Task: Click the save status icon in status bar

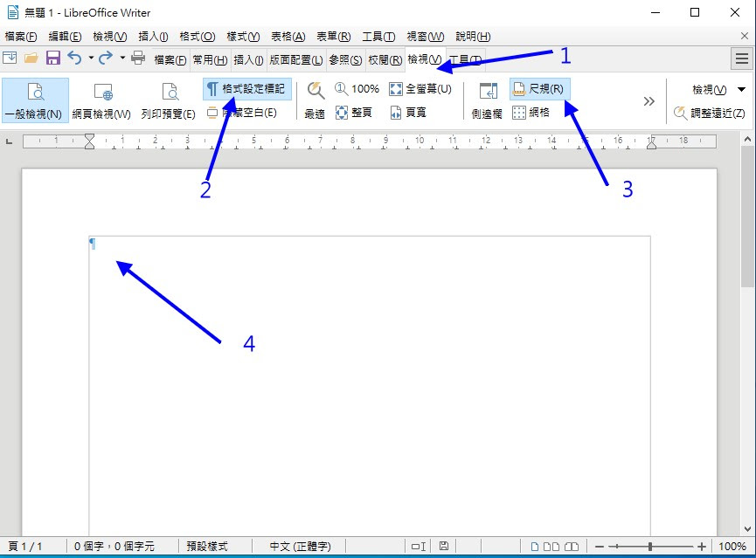Action: (x=444, y=546)
